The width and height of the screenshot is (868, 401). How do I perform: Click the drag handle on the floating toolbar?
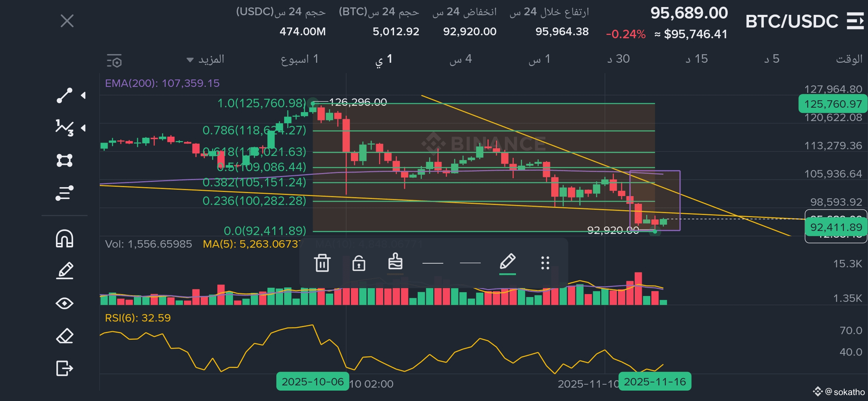[545, 263]
